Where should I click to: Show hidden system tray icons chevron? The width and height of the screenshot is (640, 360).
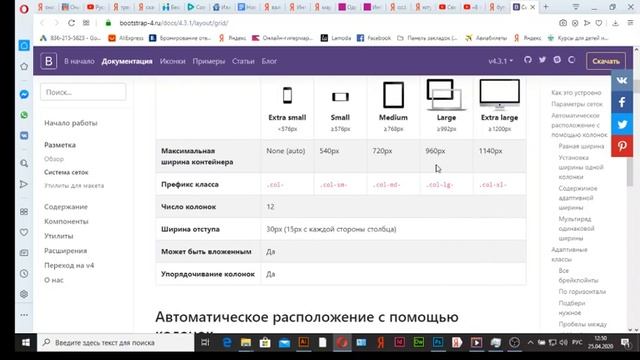[530, 343]
